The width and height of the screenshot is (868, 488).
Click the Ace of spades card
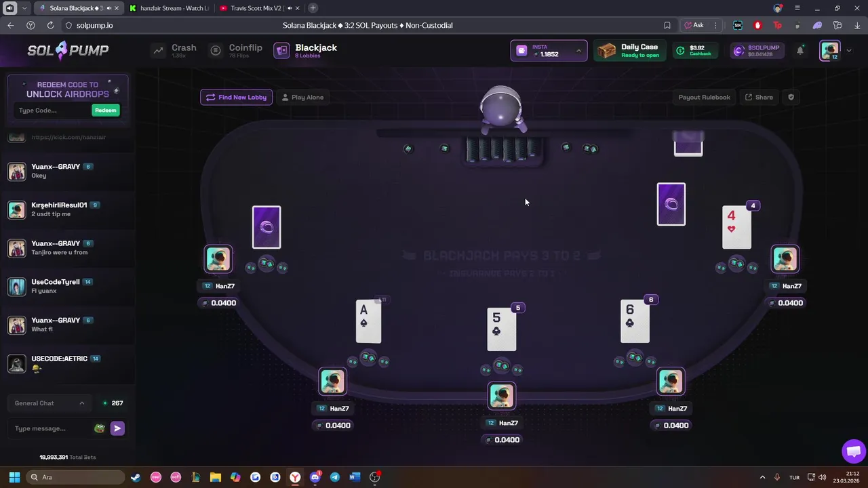(368, 322)
